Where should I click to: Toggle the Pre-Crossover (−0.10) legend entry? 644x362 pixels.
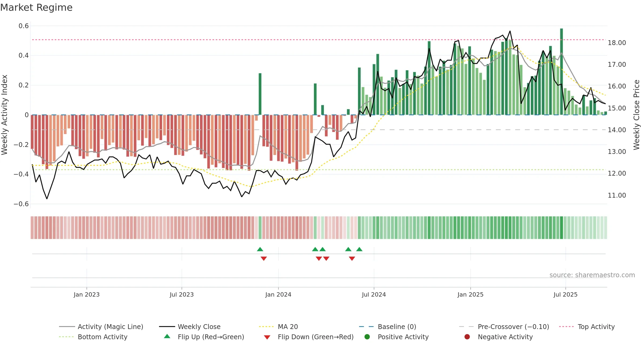click(x=504, y=327)
